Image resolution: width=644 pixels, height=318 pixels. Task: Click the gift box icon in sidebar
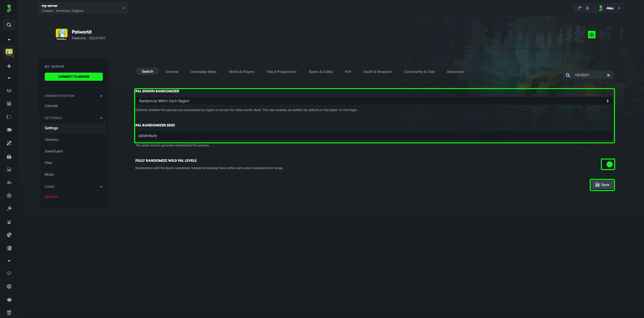pos(9,313)
